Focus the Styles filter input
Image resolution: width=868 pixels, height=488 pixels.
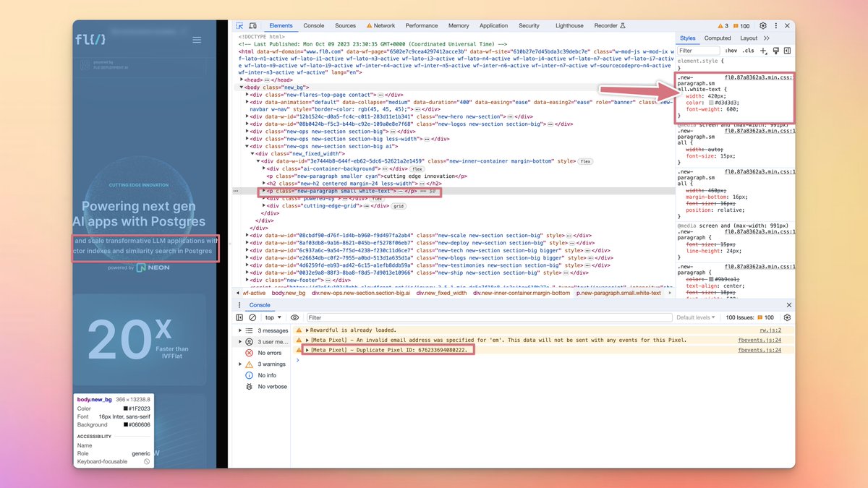pos(699,51)
